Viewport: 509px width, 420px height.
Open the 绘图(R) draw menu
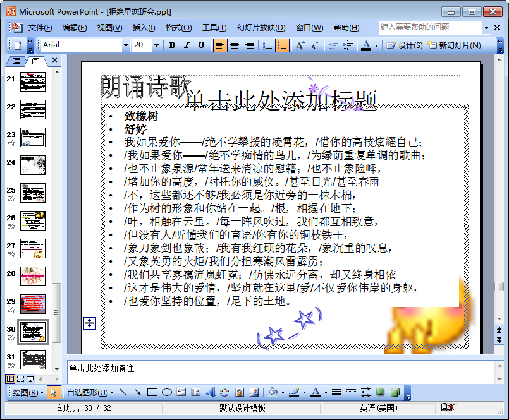pyautogui.click(x=28, y=393)
